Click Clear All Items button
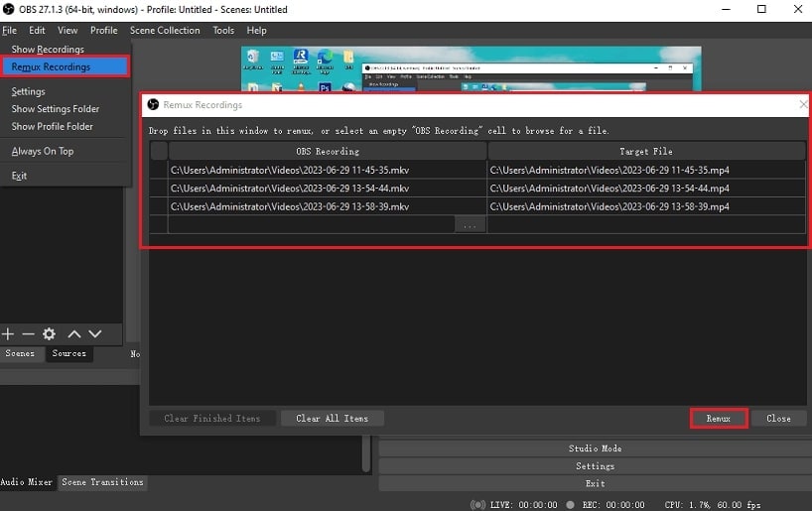Screen dimensions: 812x511 click(332, 419)
